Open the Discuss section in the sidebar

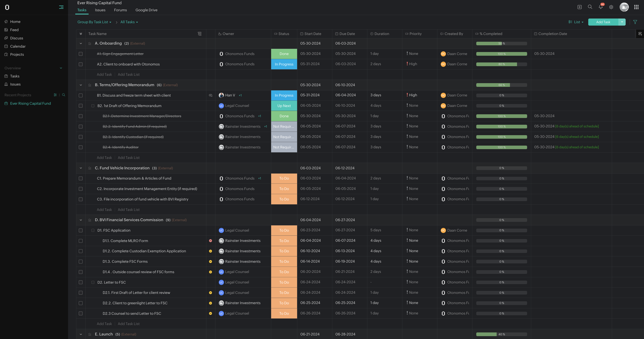17,38
